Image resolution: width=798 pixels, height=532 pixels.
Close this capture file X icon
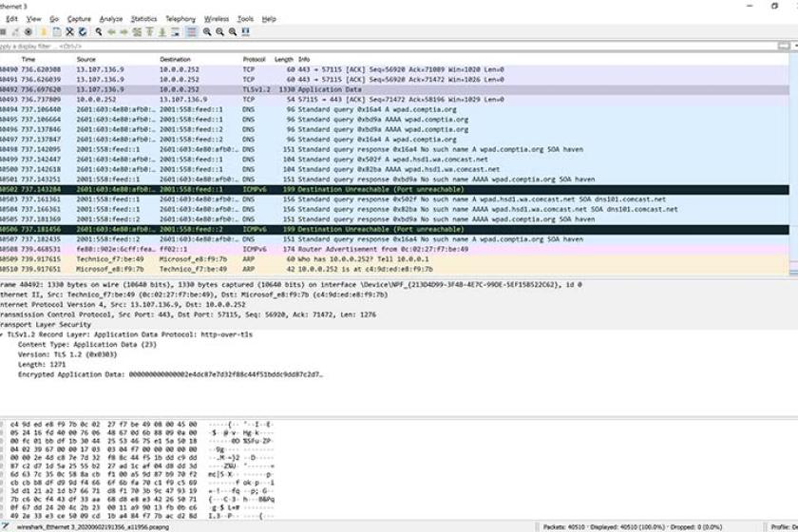69,31
